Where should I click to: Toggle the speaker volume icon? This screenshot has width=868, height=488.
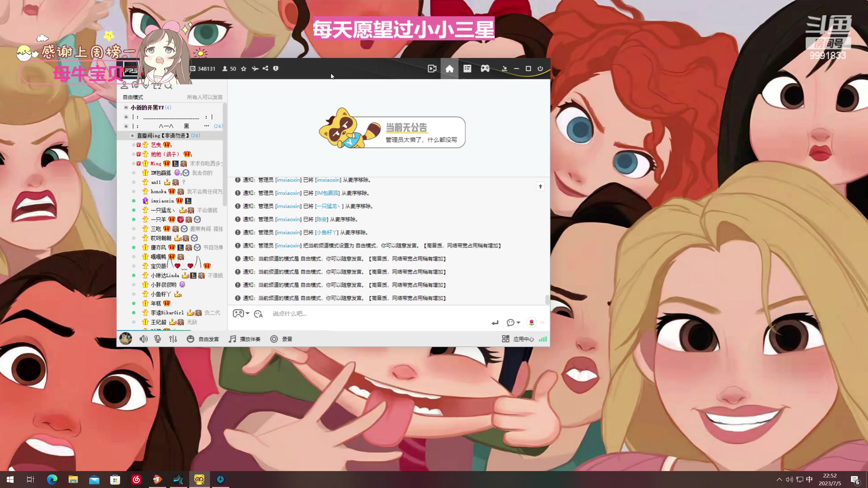click(x=143, y=339)
